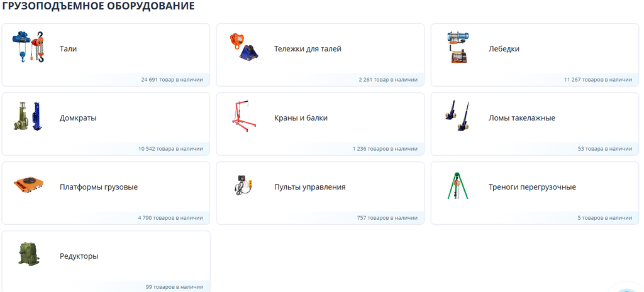Click the '99 товаров в наличии' label
This screenshot has width=644, height=292.
pyautogui.click(x=174, y=287)
